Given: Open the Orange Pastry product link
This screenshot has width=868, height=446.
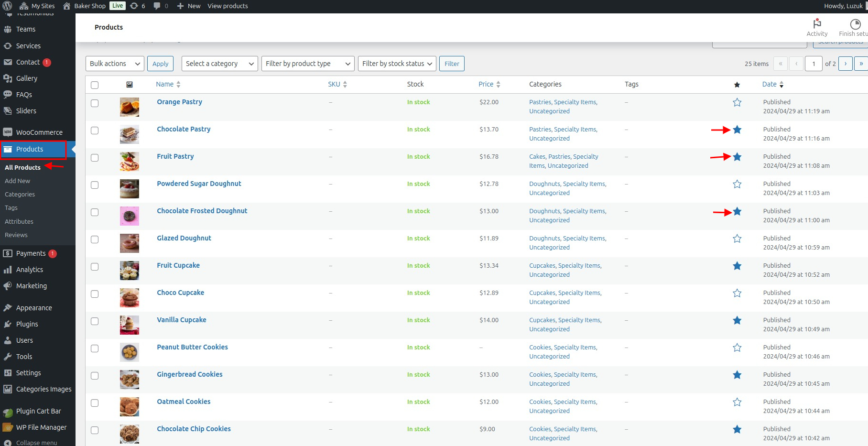Looking at the screenshot, I should pos(179,102).
